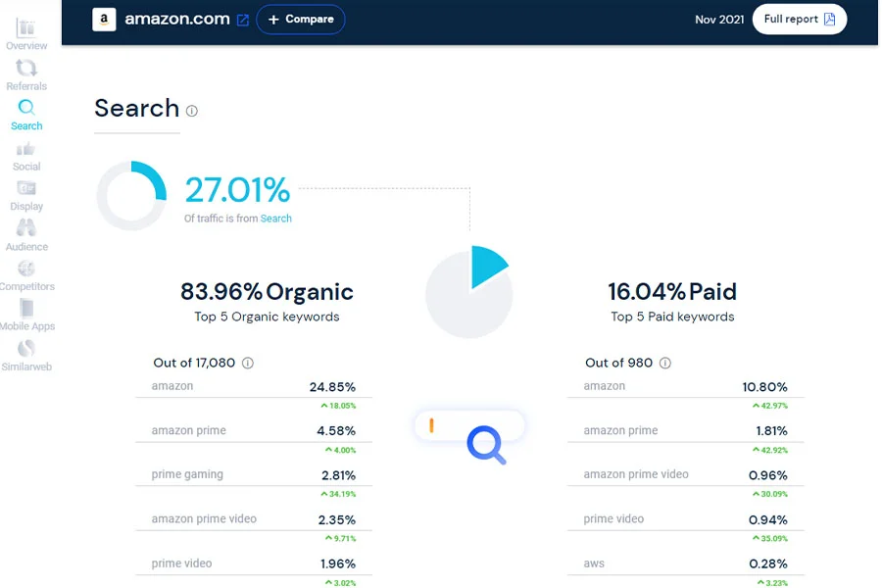Image resolution: width=882 pixels, height=588 pixels.
Task: Open the Mobile Apps sidebar section
Action: coord(26,316)
